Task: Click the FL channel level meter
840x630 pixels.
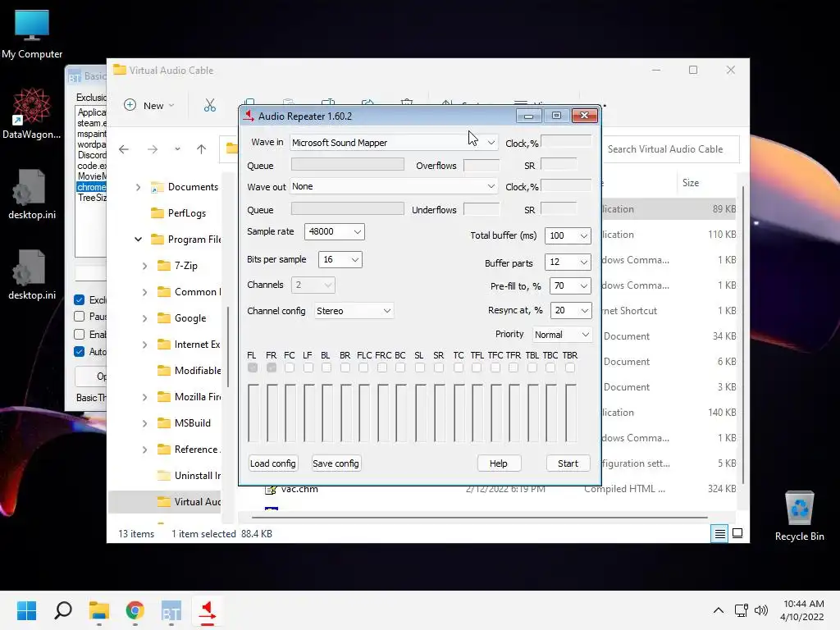Action: (253, 413)
